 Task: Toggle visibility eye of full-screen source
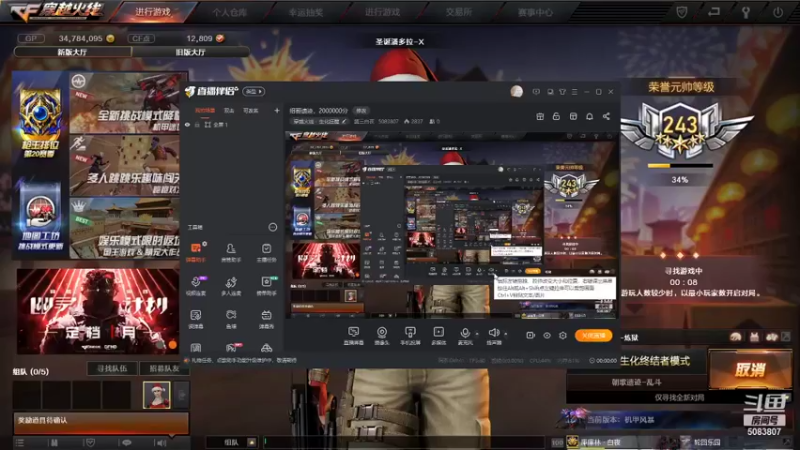(x=187, y=124)
